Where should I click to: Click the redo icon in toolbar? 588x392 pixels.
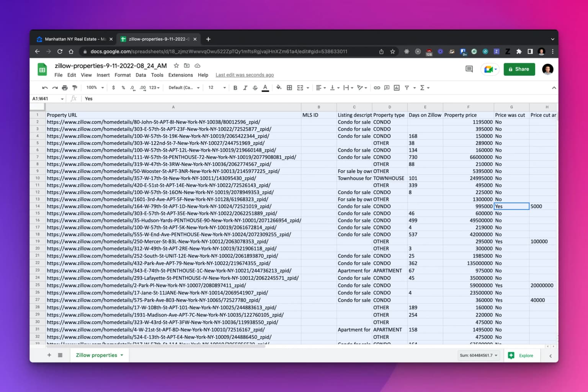pyautogui.click(x=55, y=88)
